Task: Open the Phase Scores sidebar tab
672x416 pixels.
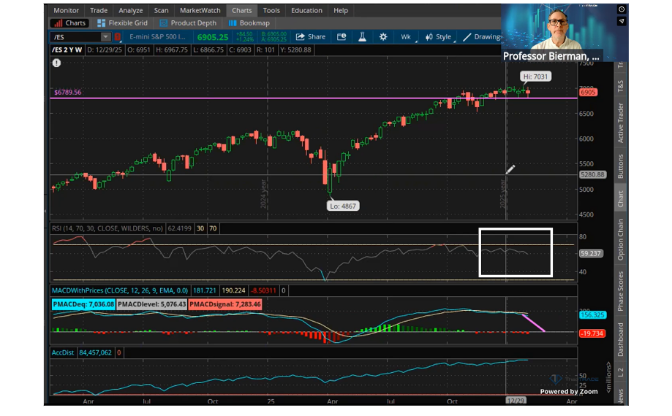Action: tap(621, 291)
